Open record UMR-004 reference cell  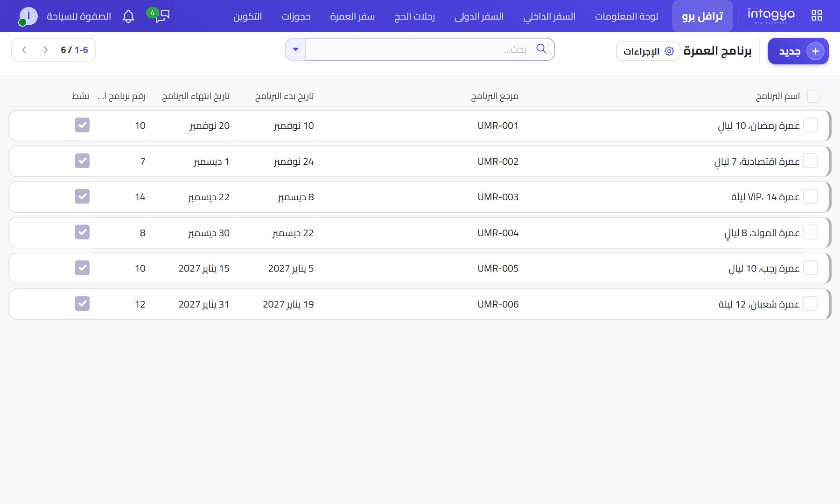498,233
